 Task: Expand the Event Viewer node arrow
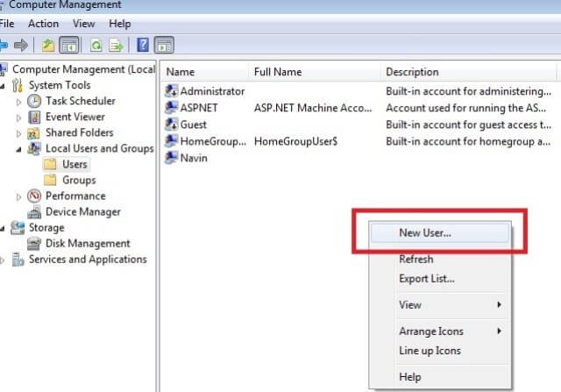[x=18, y=118]
